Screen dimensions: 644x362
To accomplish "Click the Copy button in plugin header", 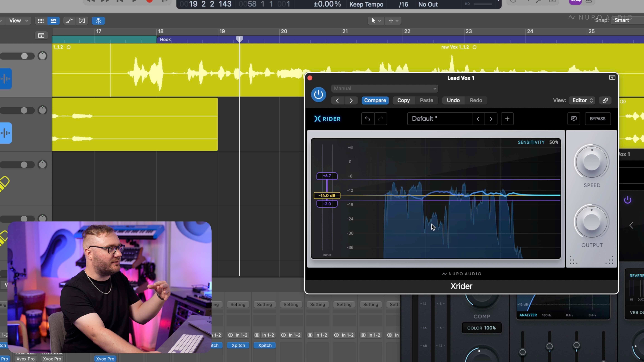I will (x=403, y=100).
